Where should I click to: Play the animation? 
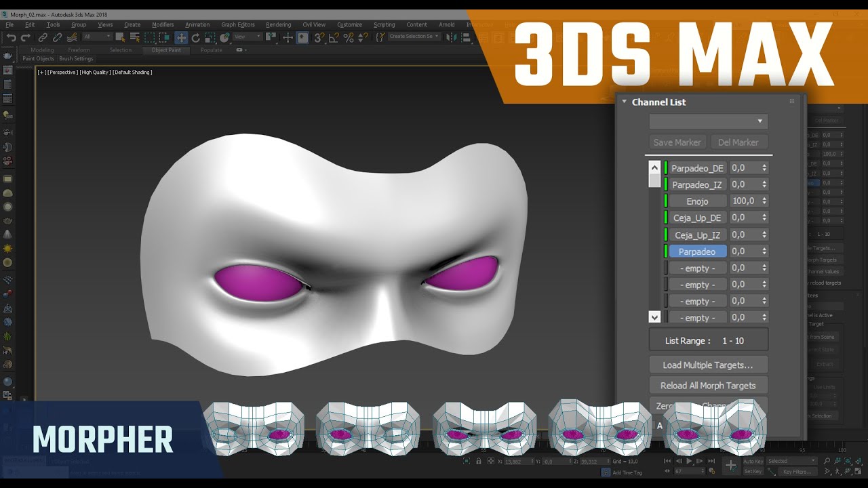pos(690,461)
